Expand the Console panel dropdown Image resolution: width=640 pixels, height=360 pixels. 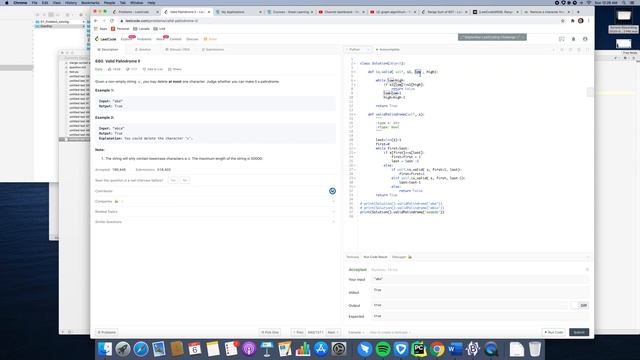click(356, 332)
